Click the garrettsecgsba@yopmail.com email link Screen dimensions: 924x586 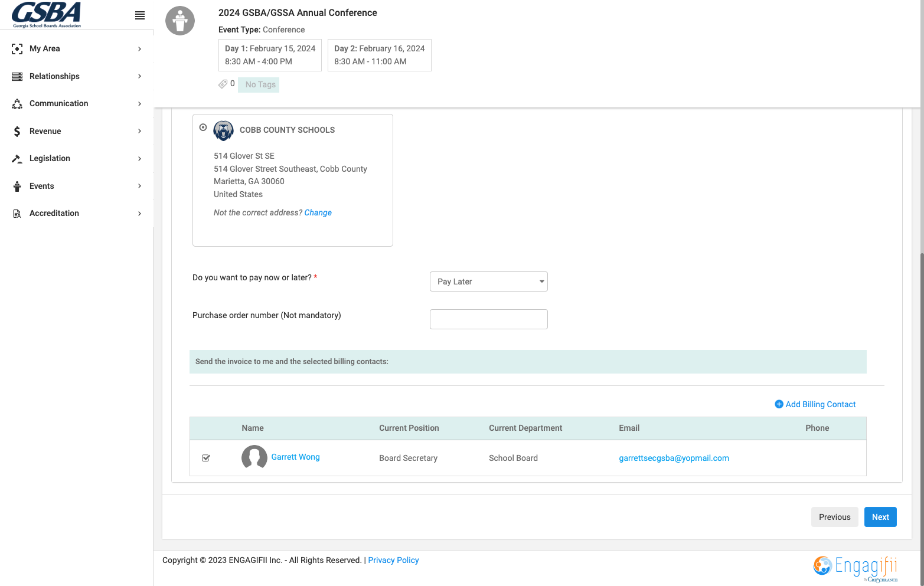(674, 459)
